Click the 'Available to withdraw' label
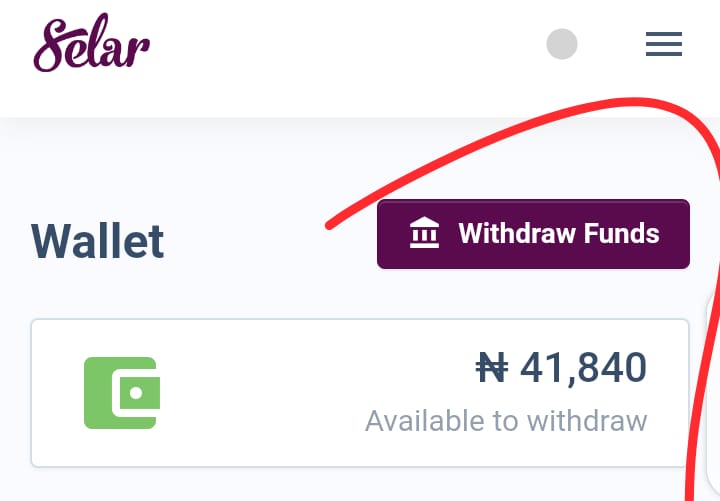720x501 pixels. point(506,420)
